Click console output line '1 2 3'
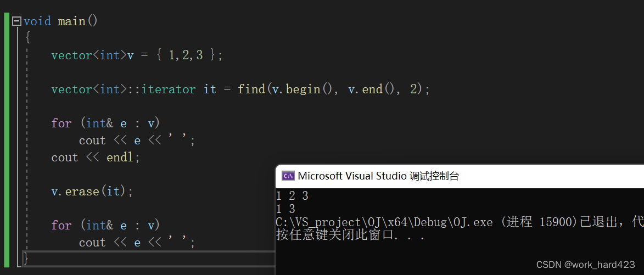The height and width of the screenshot is (275, 644). pyautogui.click(x=292, y=196)
